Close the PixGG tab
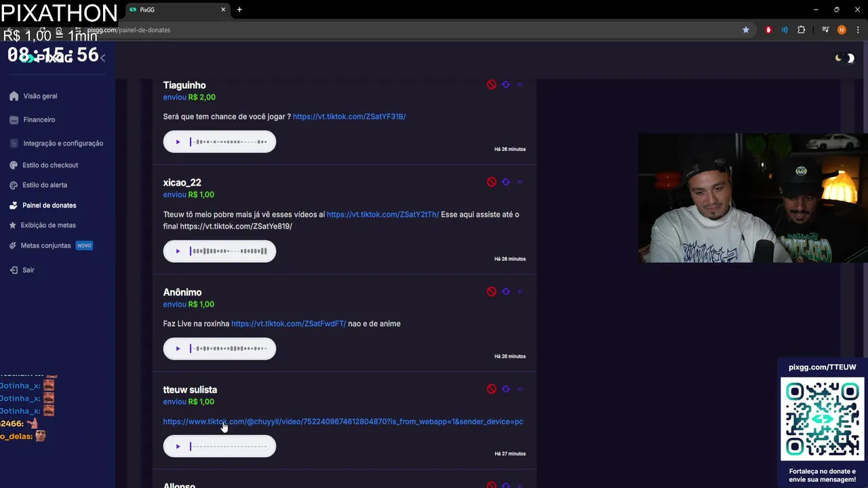 tap(223, 9)
